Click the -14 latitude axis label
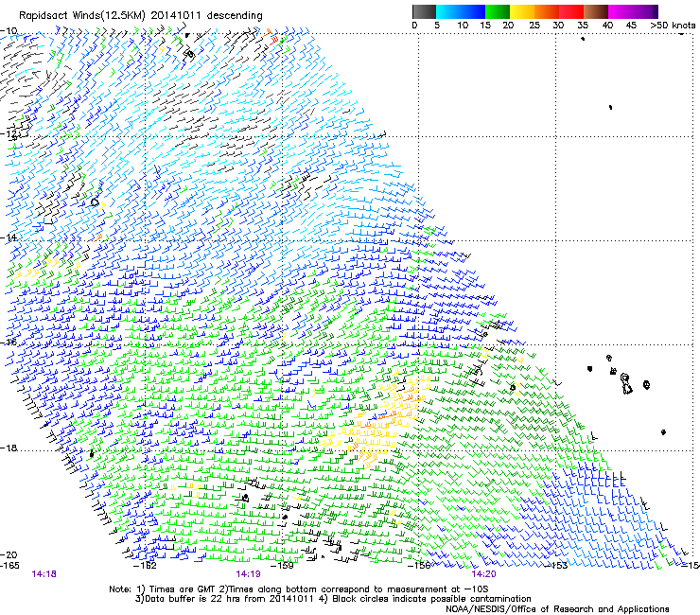700x615 pixels. [9, 237]
